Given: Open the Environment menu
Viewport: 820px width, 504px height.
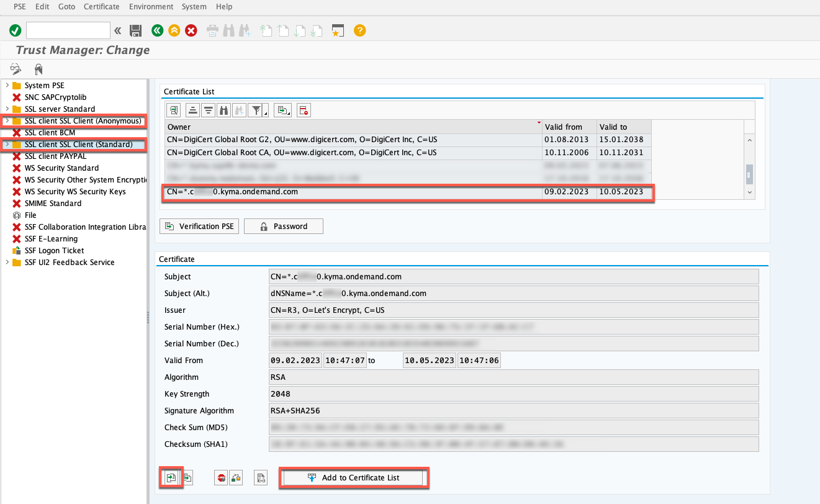Looking at the screenshot, I should click(151, 7).
